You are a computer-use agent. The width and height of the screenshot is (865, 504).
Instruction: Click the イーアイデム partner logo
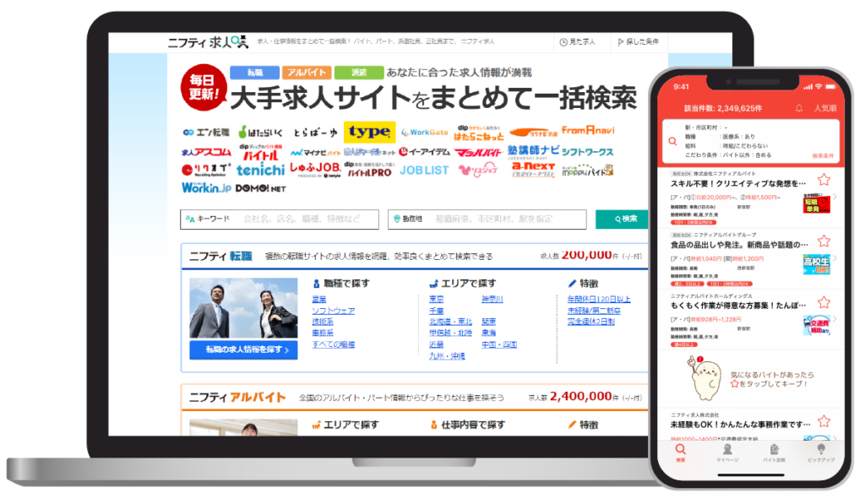(424, 152)
